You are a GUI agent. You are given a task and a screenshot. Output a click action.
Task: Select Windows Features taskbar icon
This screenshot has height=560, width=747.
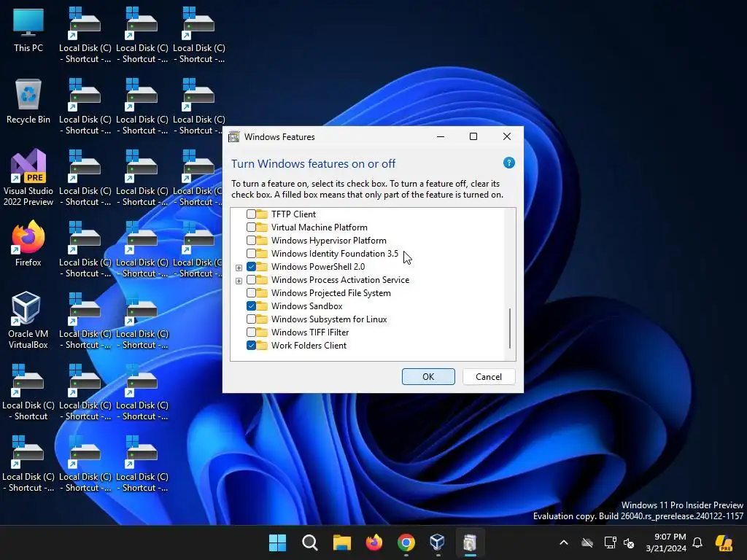[x=470, y=542]
